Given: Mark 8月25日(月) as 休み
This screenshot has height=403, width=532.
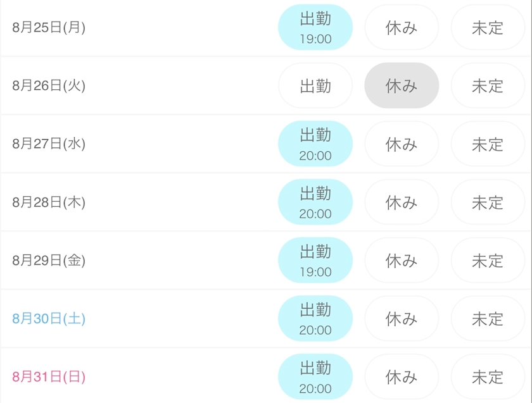Looking at the screenshot, I should [402, 28].
